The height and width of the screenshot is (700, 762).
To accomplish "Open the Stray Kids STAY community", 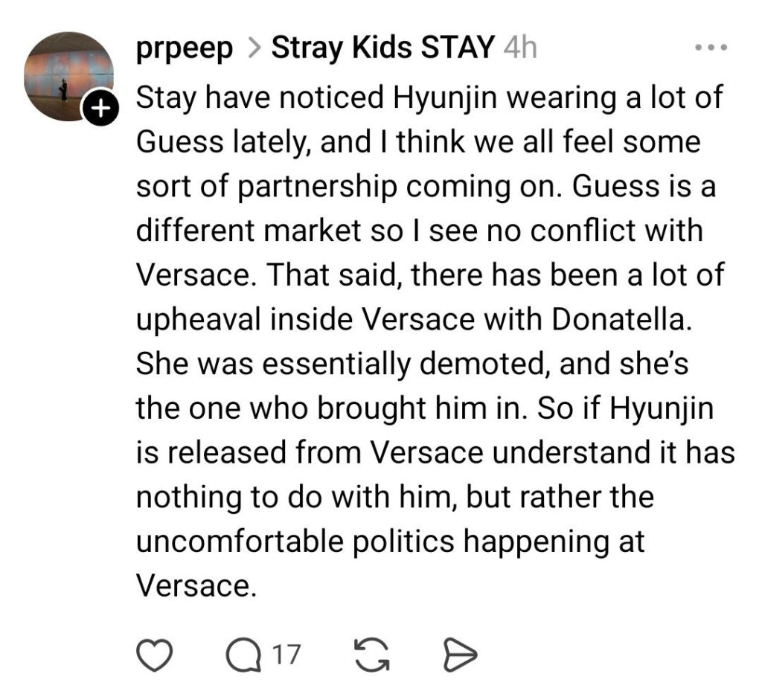I will pyautogui.click(x=382, y=49).
